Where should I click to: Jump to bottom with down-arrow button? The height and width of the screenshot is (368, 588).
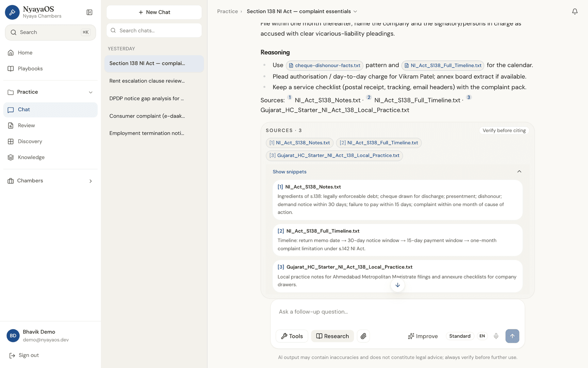coord(398,285)
